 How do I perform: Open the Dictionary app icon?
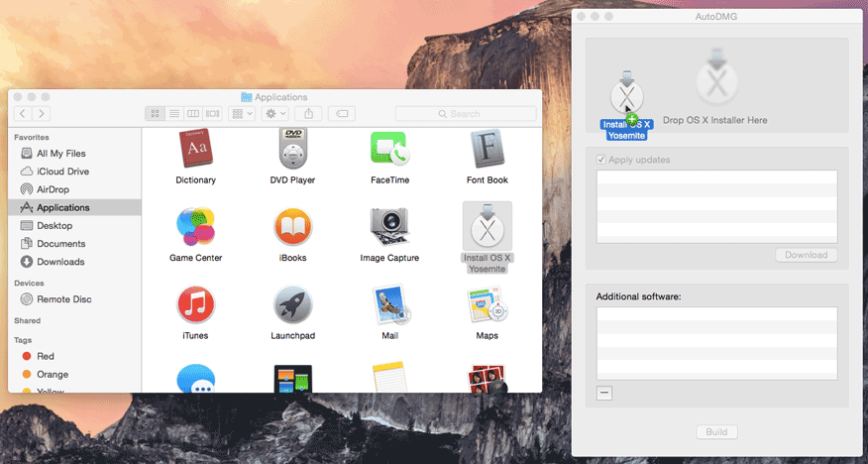[x=195, y=151]
